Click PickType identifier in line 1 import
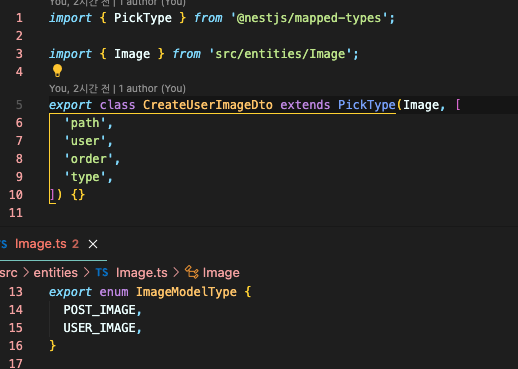The height and width of the screenshot is (369, 518). [x=143, y=18]
